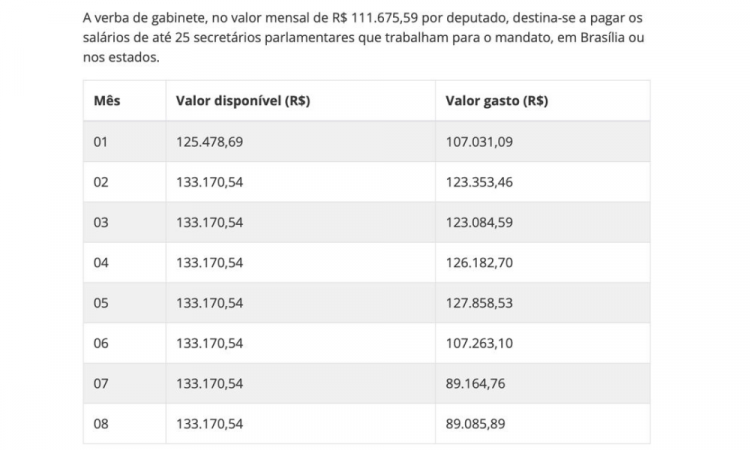Click the spent value 107.263,10
The height and width of the screenshot is (450, 750).
click(x=479, y=343)
